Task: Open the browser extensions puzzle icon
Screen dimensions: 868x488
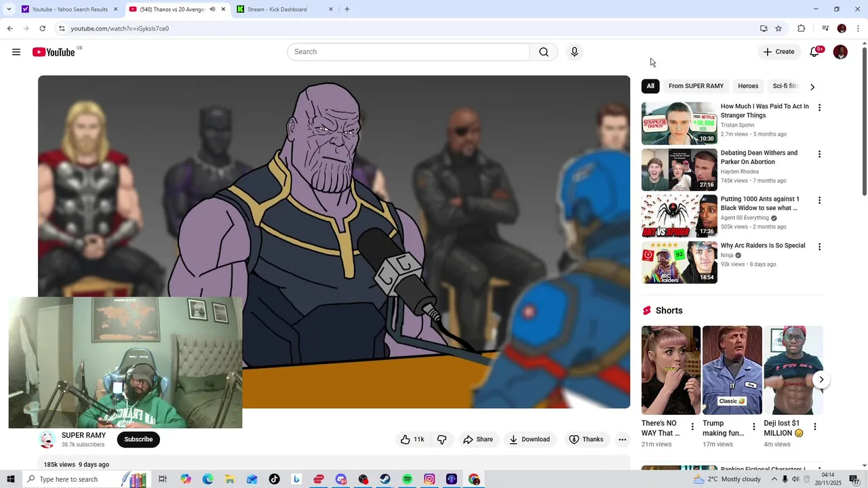Action: click(x=801, y=28)
